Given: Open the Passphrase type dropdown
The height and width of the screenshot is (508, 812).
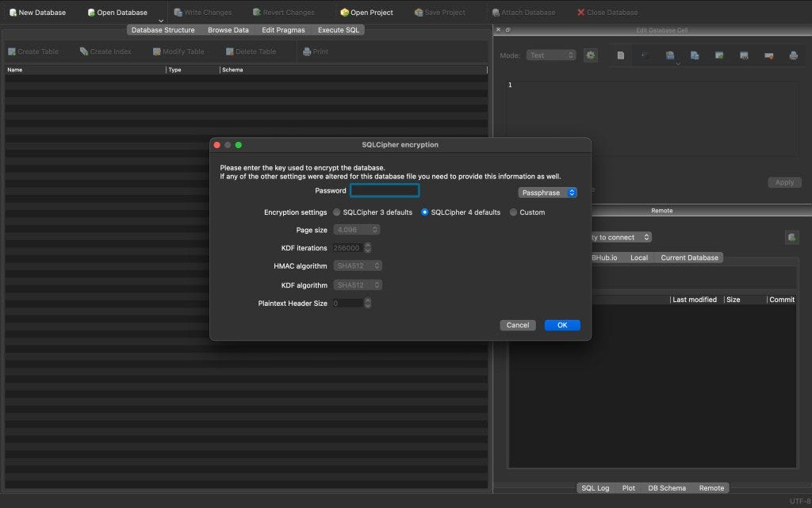Looking at the screenshot, I should tap(548, 192).
